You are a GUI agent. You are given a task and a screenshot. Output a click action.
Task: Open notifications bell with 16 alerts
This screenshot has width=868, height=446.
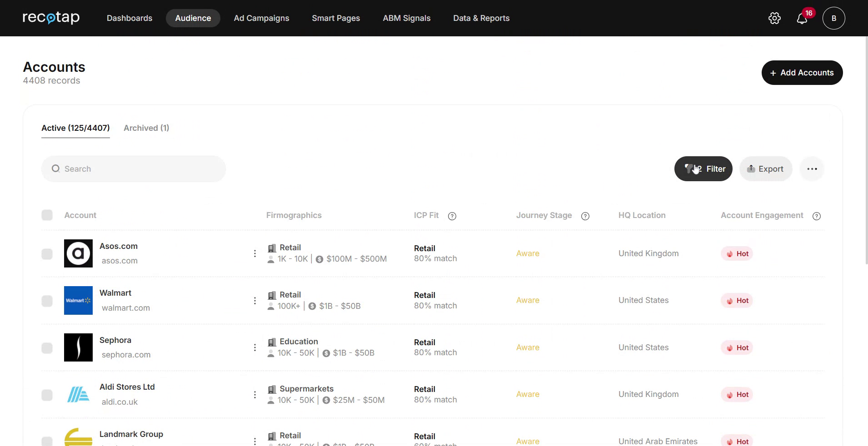[802, 18]
